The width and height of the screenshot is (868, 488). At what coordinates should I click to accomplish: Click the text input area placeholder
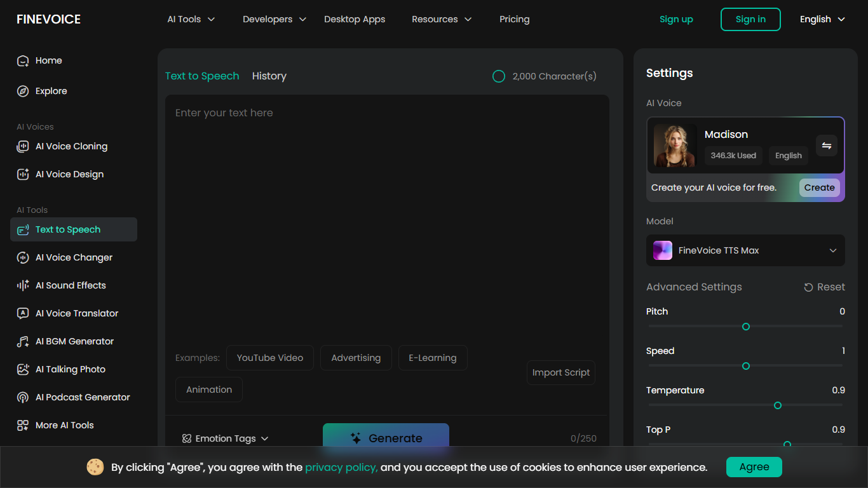coord(224,113)
